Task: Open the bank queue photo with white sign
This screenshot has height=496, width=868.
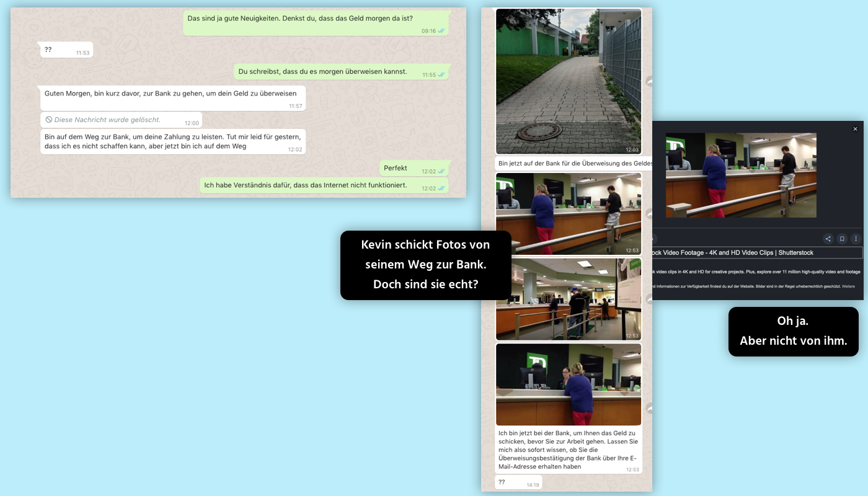Action: pos(568,299)
